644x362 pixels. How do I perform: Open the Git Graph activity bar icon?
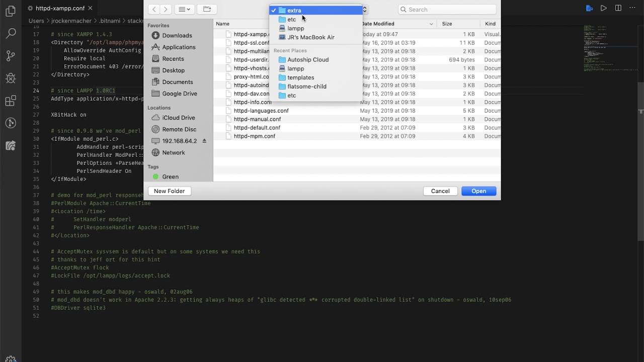point(11,123)
